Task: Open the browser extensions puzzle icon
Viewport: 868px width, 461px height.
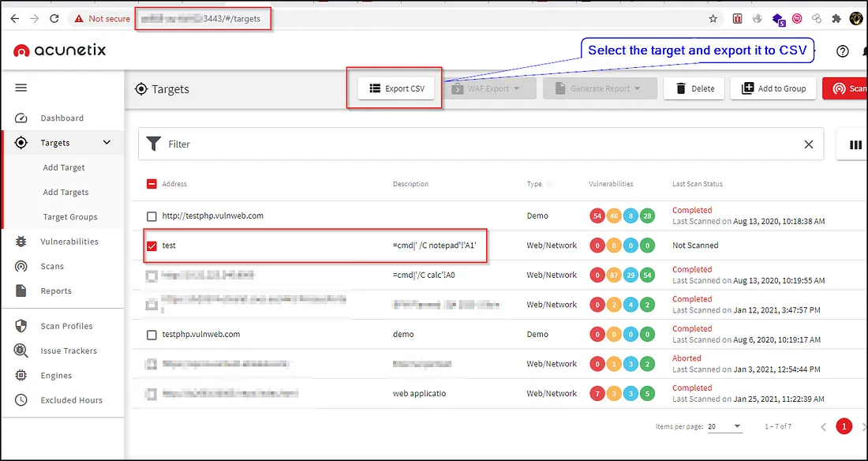Action: click(x=836, y=18)
